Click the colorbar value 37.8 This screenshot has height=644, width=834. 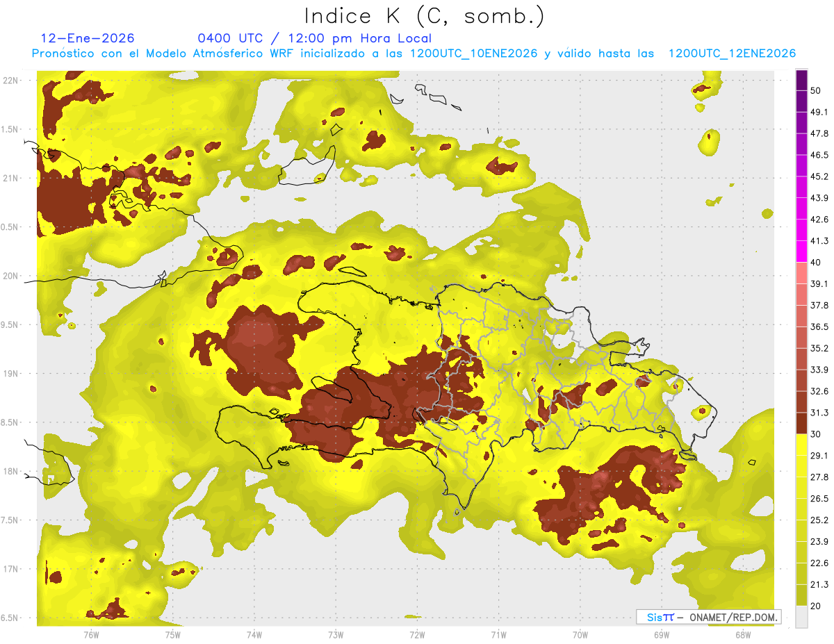point(819,305)
